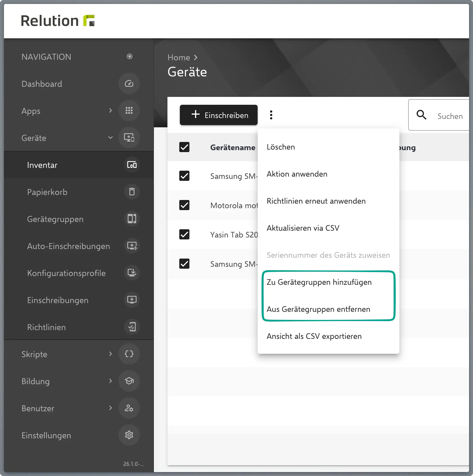Click the Konfigurationsprofile download icon
Screen dimensions: 473x476
pos(132,273)
